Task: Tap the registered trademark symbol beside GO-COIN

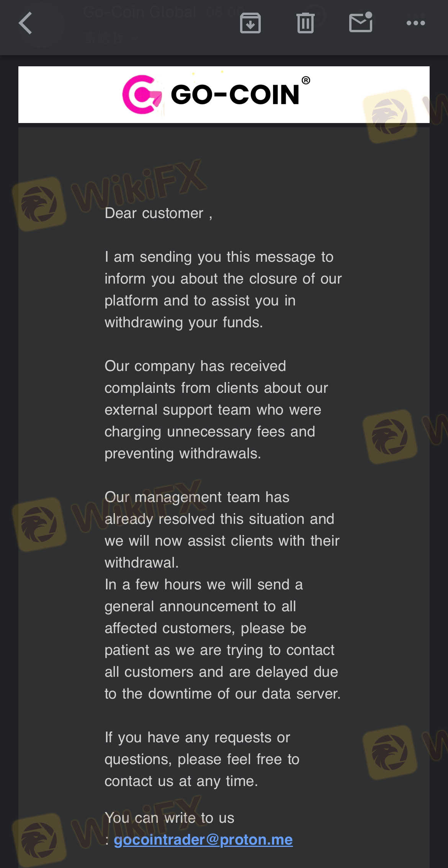Action: (x=306, y=80)
